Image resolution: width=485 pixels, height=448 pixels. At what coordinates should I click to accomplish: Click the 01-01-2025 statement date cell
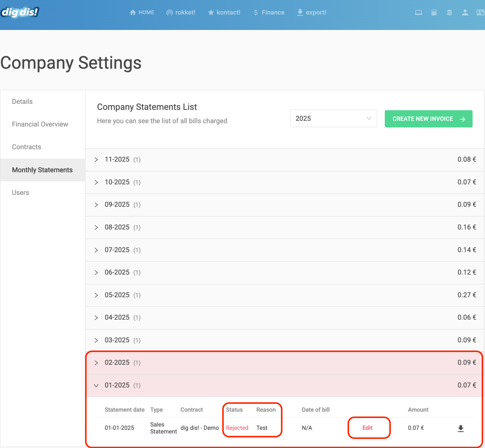click(119, 428)
